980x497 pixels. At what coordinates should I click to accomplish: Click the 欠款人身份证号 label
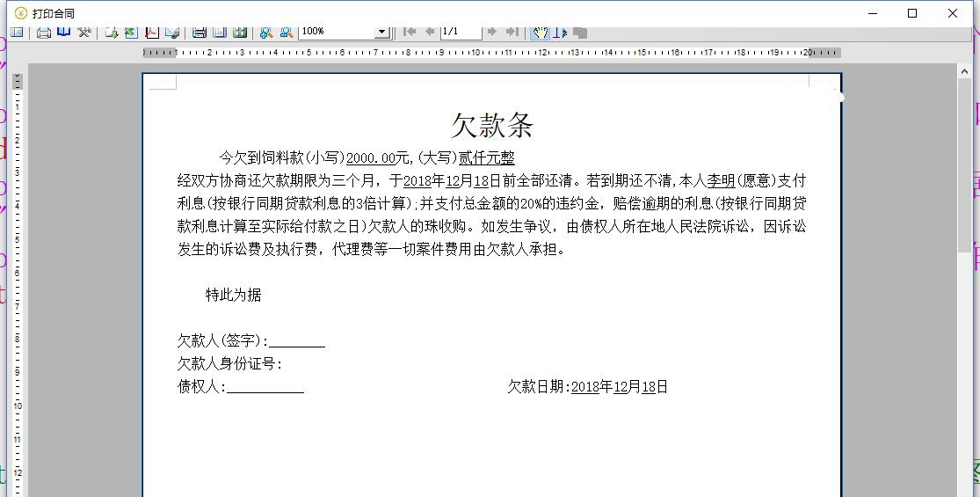point(229,364)
